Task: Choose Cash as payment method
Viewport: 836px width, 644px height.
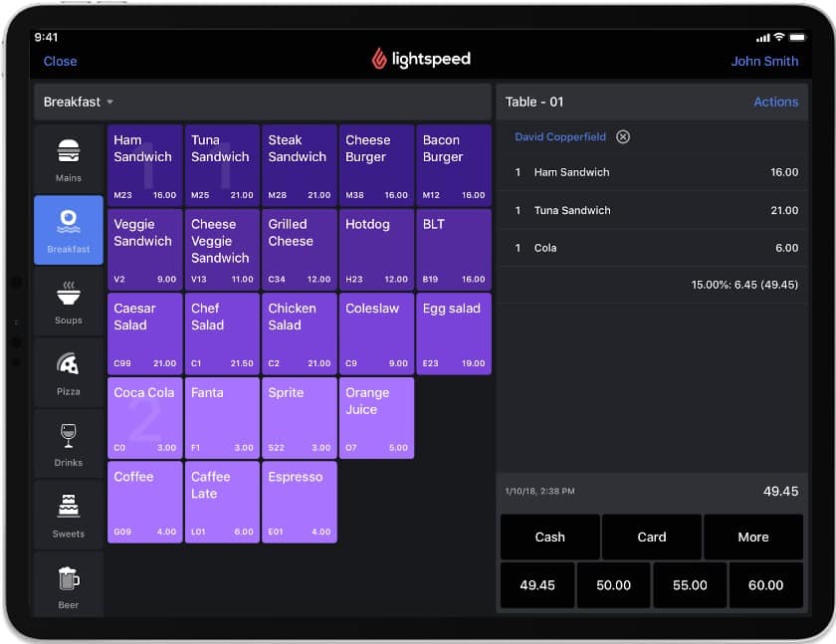Action: [548, 537]
